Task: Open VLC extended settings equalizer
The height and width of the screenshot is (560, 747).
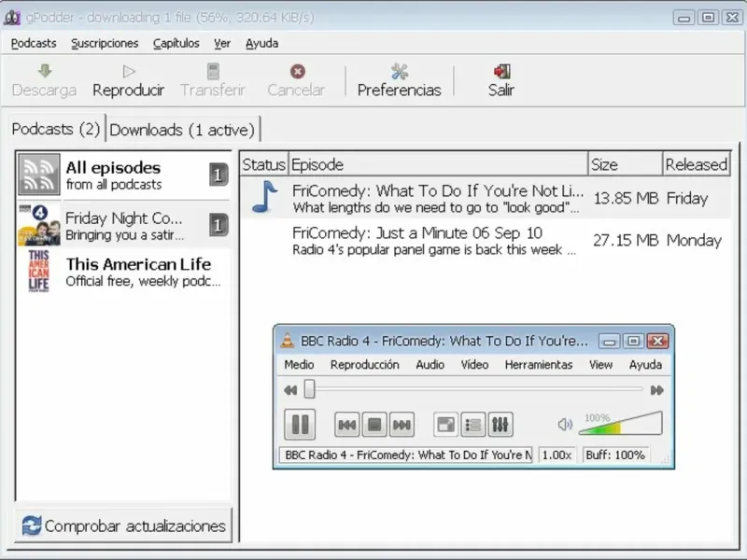Action: click(x=500, y=425)
